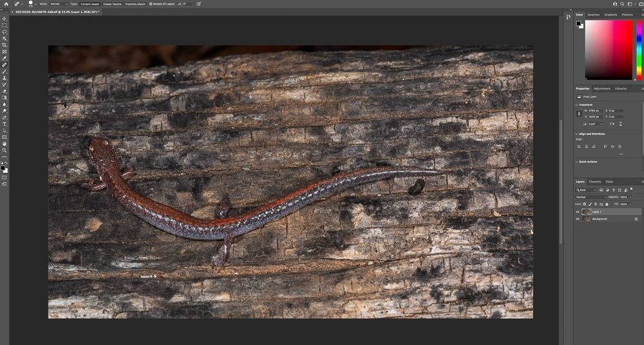Switch to the Patterns tab
The image size is (644, 345).
coord(627,14)
